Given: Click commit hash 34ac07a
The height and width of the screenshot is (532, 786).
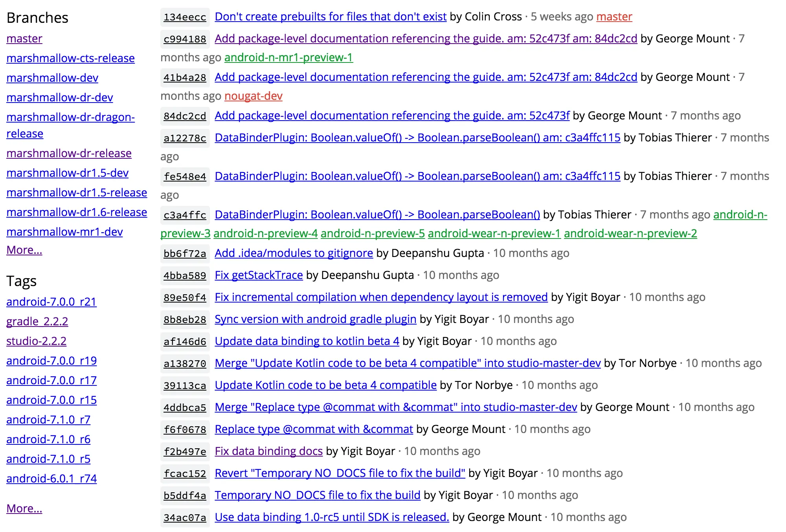Looking at the screenshot, I should (x=185, y=517).
